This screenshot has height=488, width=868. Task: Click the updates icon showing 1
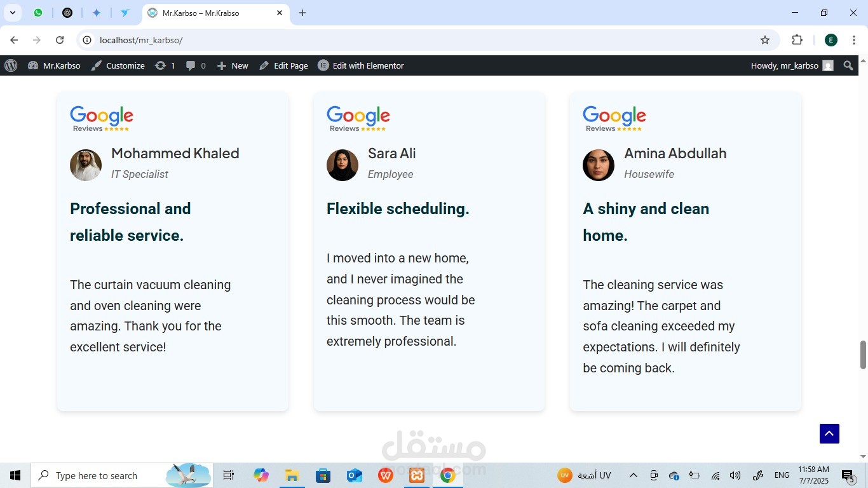[165, 65]
